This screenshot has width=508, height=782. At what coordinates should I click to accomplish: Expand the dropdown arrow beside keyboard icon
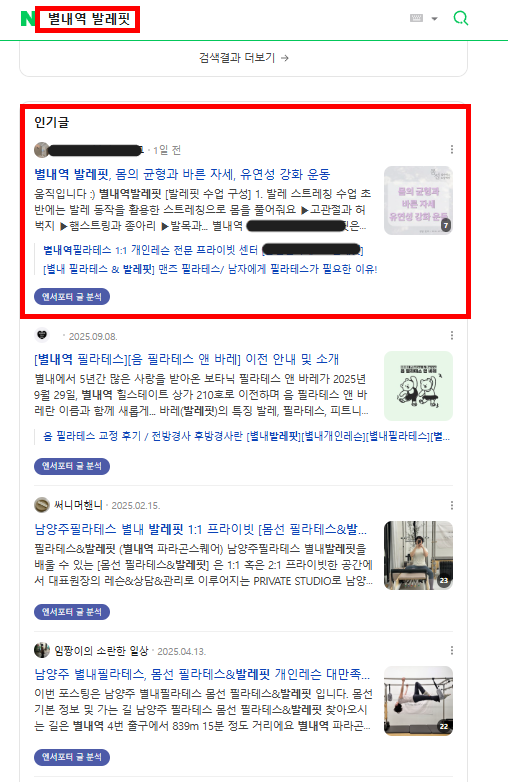(434, 19)
